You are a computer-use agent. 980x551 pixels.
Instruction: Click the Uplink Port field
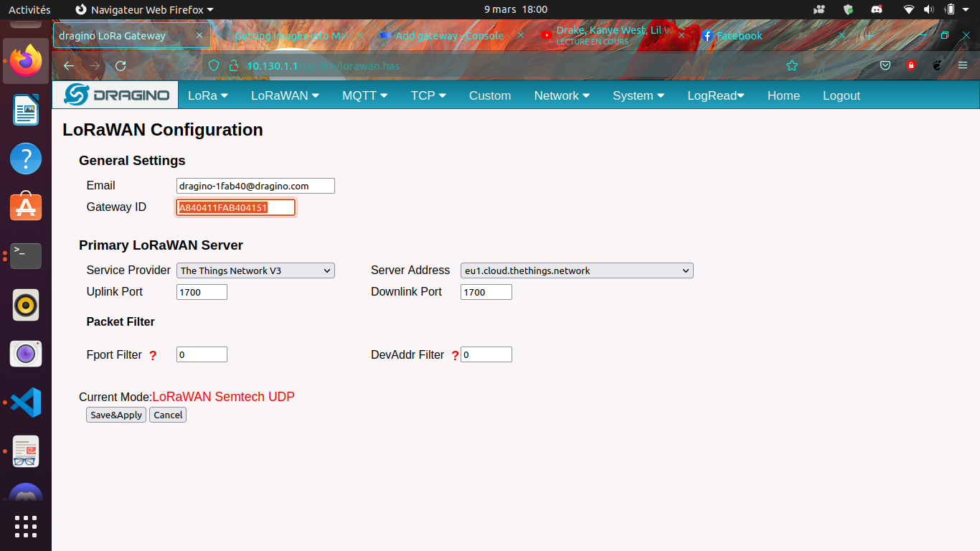(202, 292)
